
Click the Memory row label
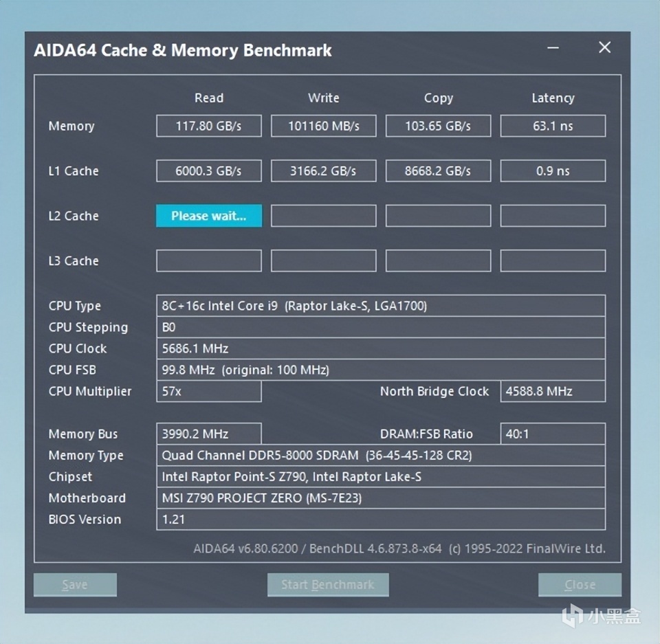point(71,126)
